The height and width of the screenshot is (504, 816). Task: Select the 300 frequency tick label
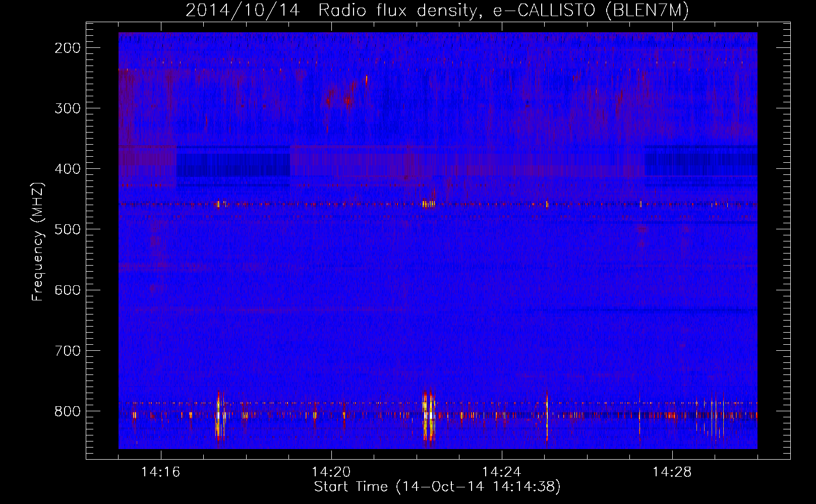[x=68, y=108]
